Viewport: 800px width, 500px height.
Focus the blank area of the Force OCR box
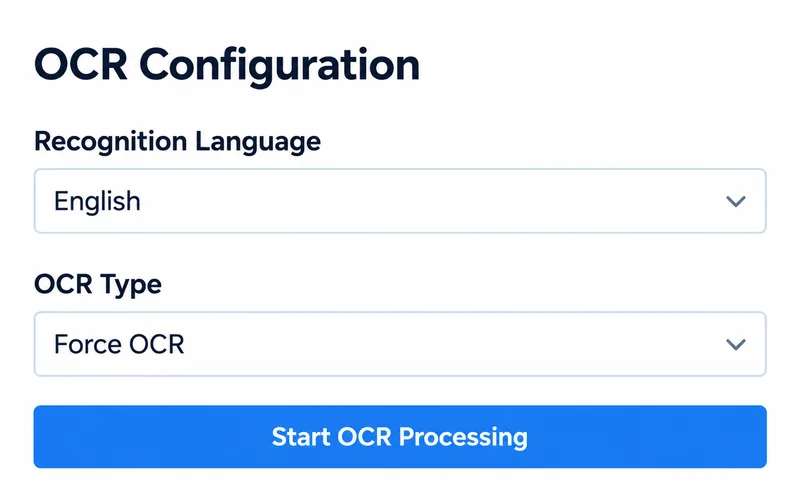pyautogui.click(x=454, y=344)
